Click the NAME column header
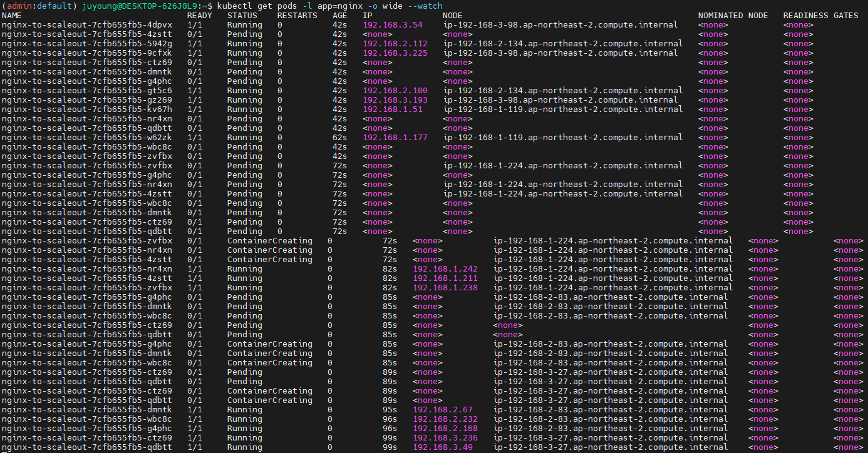 pyautogui.click(x=12, y=16)
